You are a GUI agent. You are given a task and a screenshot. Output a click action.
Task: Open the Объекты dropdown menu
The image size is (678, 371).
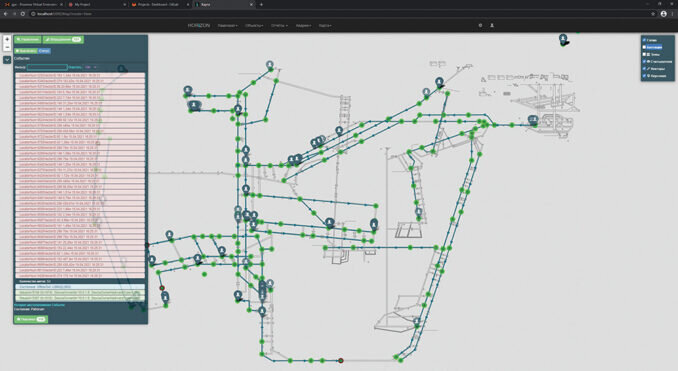click(x=254, y=26)
